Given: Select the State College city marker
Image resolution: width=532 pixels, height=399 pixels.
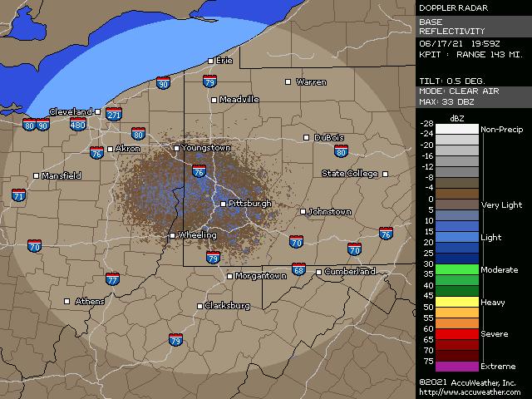Looking at the screenshot, I should click(384, 174).
